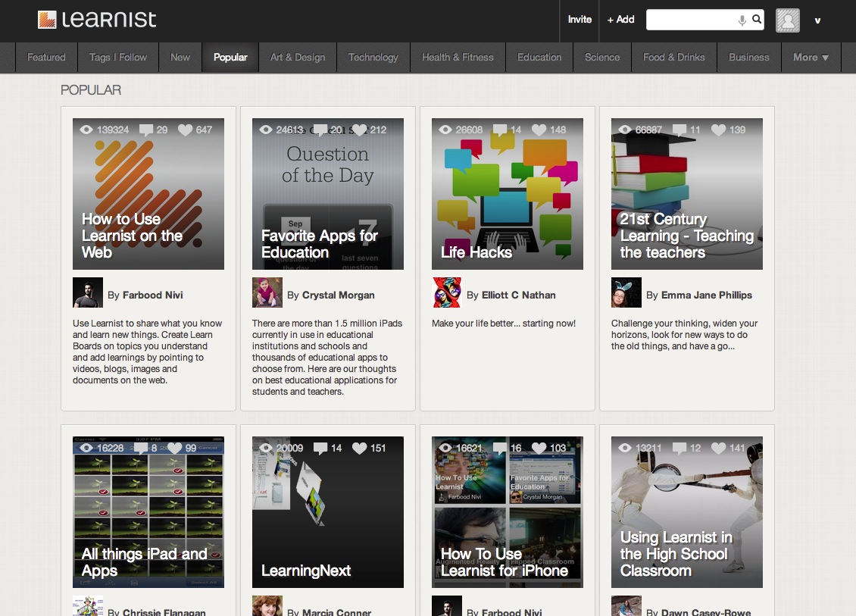Switch to the Featured tab
The height and width of the screenshot is (616, 856).
pyautogui.click(x=46, y=58)
